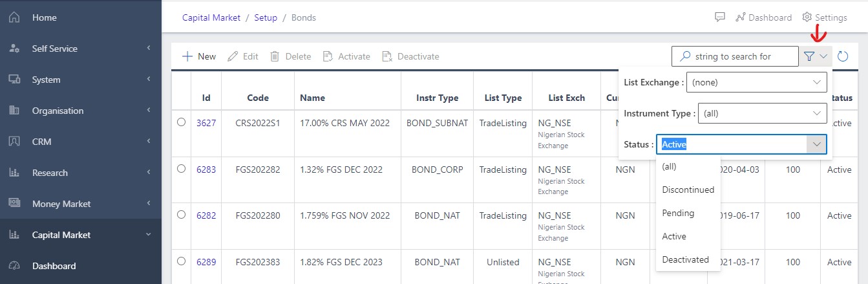Click the Capital Market chart icon
This screenshot has height=284, width=868.
pyautogui.click(x=14, y=235)
